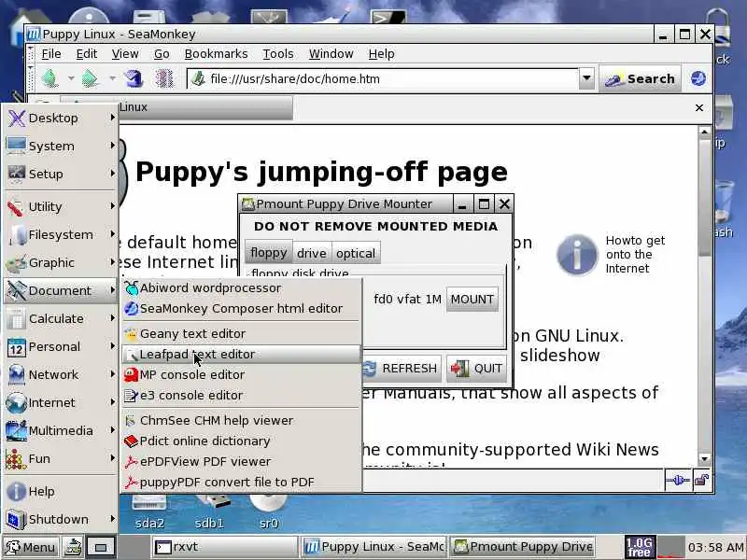Open puppyPDF convert file to PDF
Viewport: 747px width, 560px height.
click(242, 482)
